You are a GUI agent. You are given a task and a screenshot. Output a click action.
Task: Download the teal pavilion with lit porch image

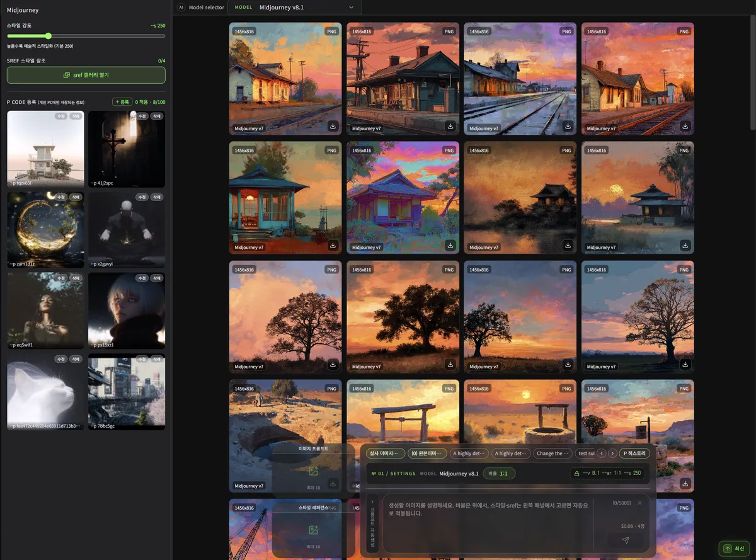pos(333,245)
